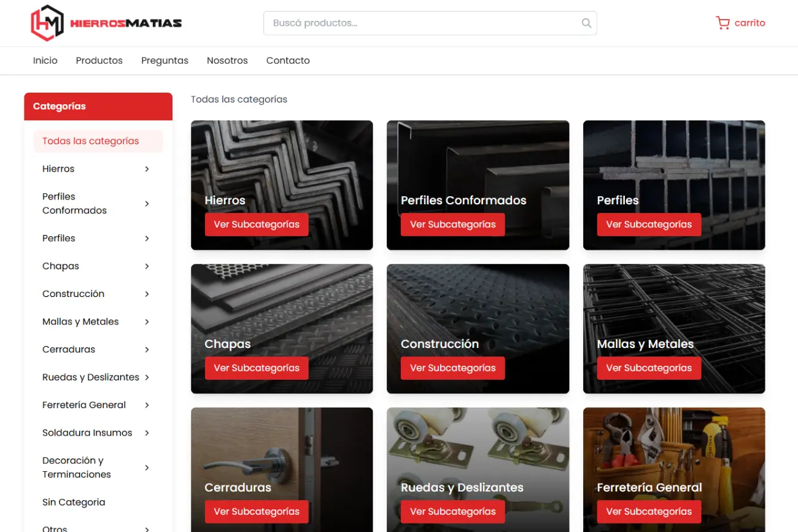The image size is (798, 532).
Task: Select Decoración y Terminaciones in sidebar
Action: [x=77, y=468]
